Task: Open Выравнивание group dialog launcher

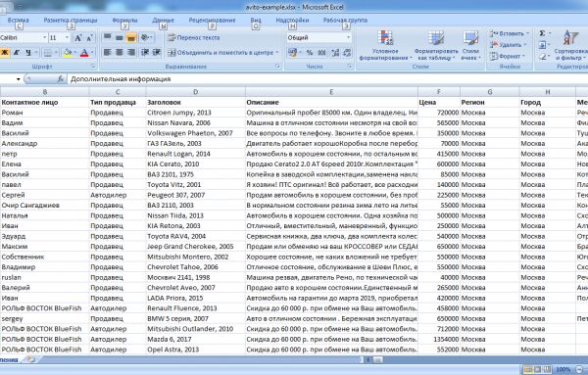Action: tap(278, 67)
